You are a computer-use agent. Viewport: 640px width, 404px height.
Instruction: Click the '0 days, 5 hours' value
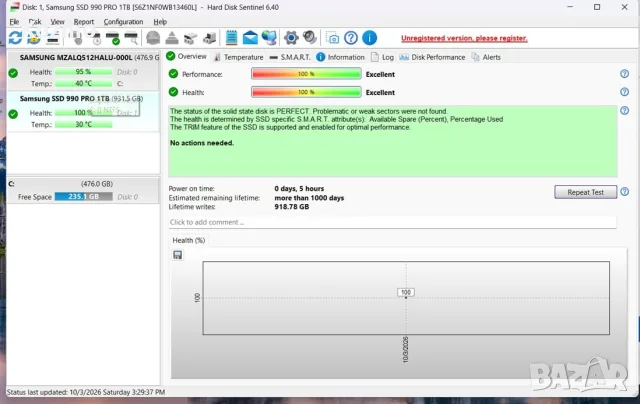(x=299, y=189)
